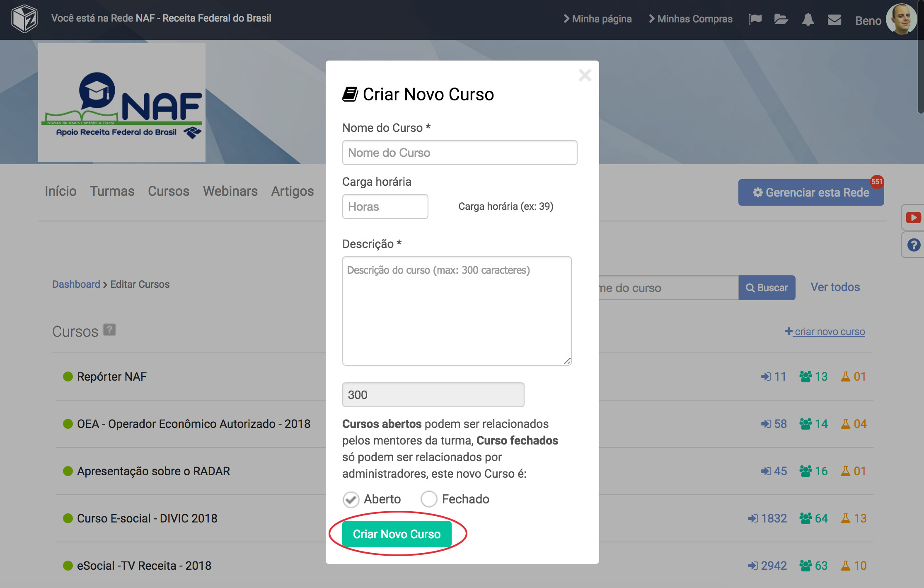Open the help question mark side button
924x588 pixels.
tap(913, 245)
